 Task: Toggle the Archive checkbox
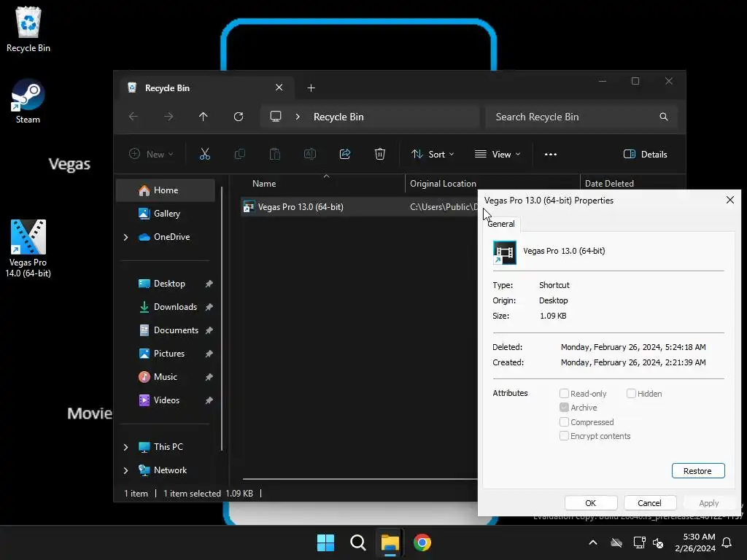(x=564, y=408)
